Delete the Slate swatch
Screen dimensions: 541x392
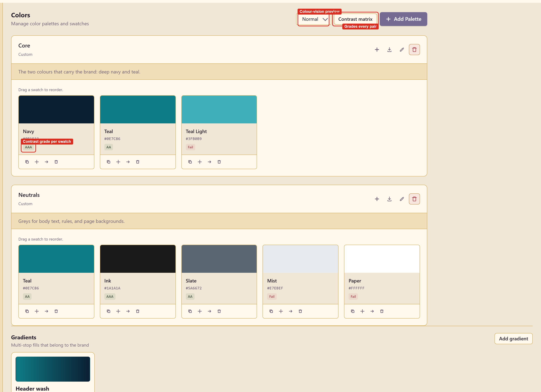[x=219, y=311]
